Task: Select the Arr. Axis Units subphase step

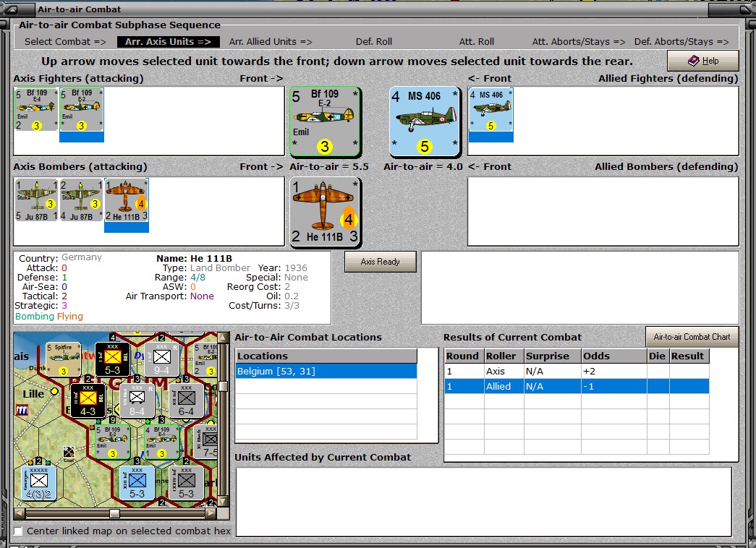Action: (169, 42)
